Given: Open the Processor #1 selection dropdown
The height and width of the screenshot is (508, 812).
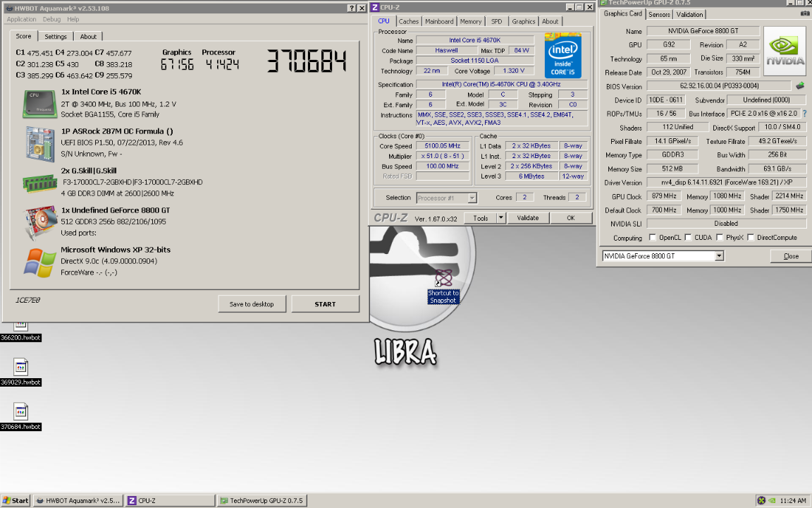Looking at the screenshot, I should coord(472,198).
